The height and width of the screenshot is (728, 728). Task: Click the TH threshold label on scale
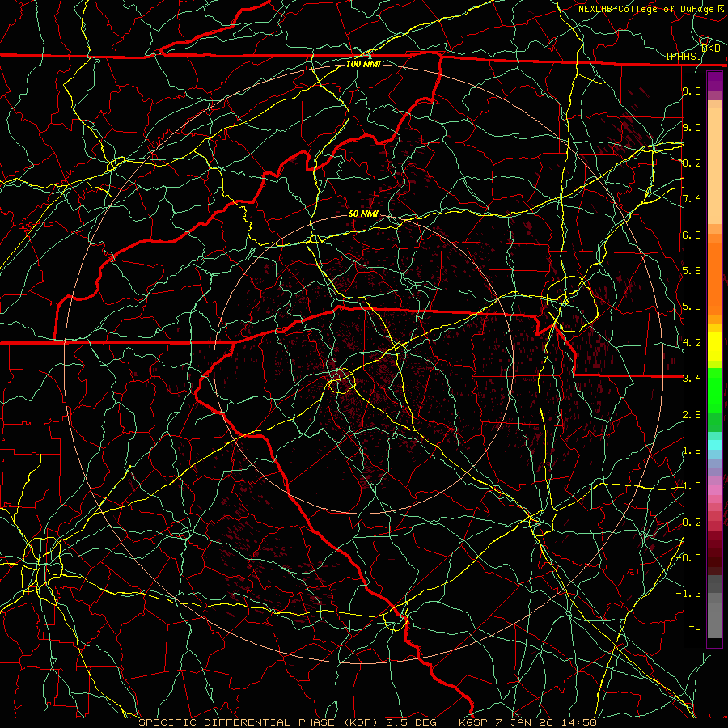[695, 629]
